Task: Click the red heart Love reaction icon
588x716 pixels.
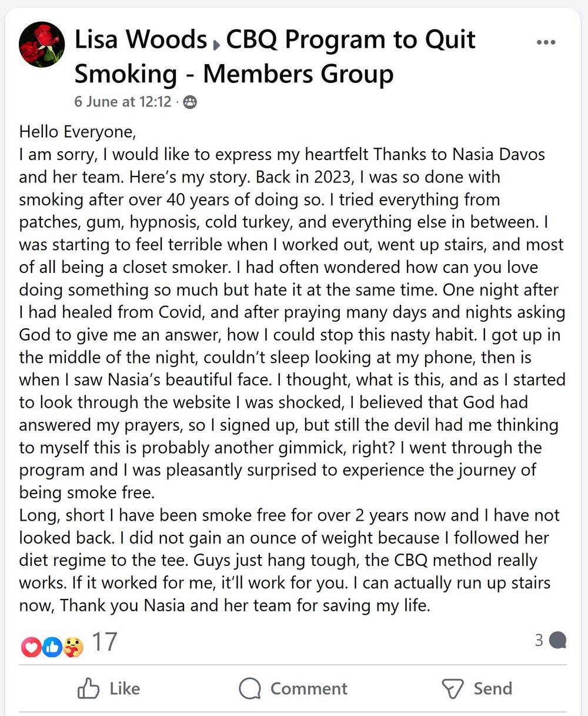Action: click(30, 648)
